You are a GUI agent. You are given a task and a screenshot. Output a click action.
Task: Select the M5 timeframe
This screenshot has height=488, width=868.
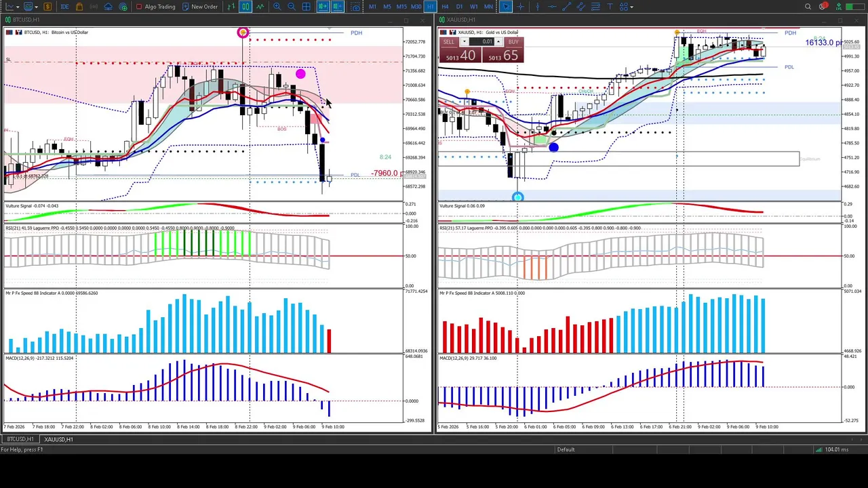pos(387,7)
